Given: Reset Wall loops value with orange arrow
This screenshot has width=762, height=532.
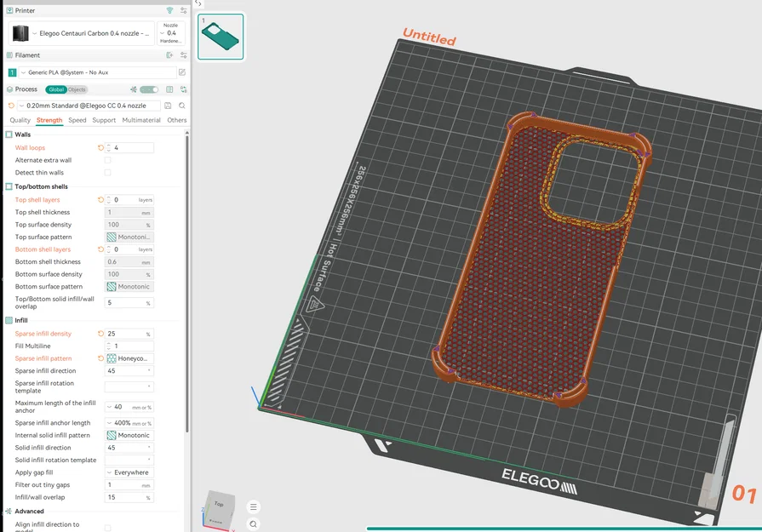Looking at the screenshot, I should pyautogui.click(x=100, y=148).
